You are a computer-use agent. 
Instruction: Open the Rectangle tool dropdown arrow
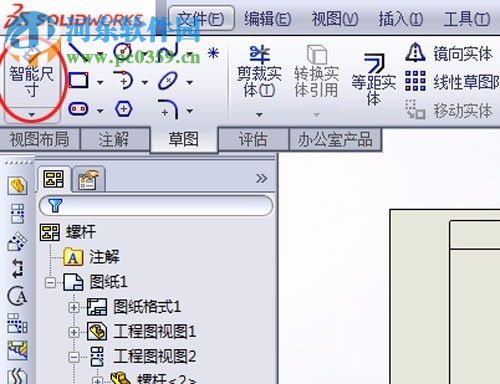coord(100,82)
